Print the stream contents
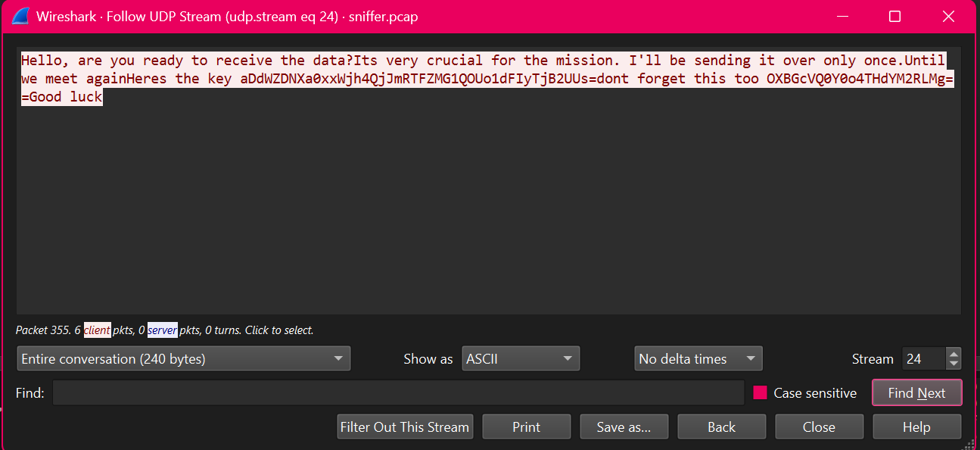980x450 pixels. [x=526, y=427]
